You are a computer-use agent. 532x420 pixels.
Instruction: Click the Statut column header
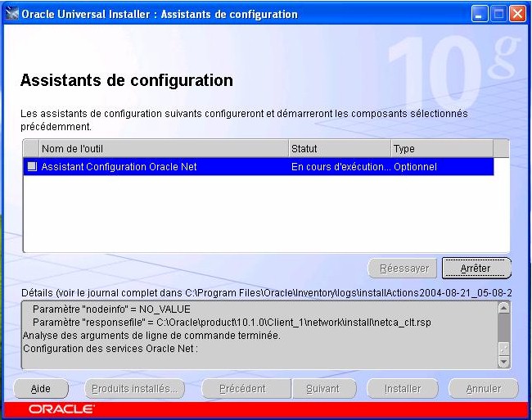340,148
